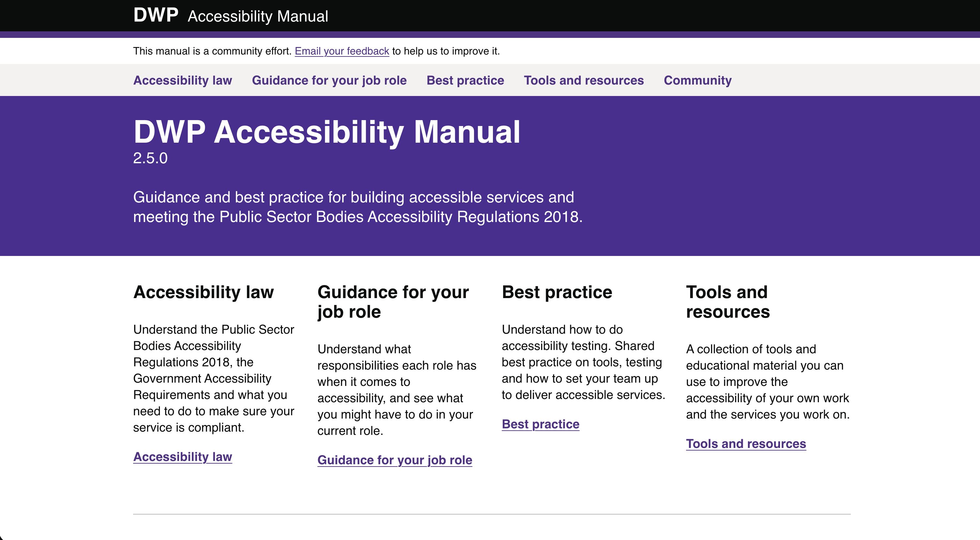Viewport: 980px width, 540px height.
Task: Follow the underlined Tools and resources card link
Action: 746,444
